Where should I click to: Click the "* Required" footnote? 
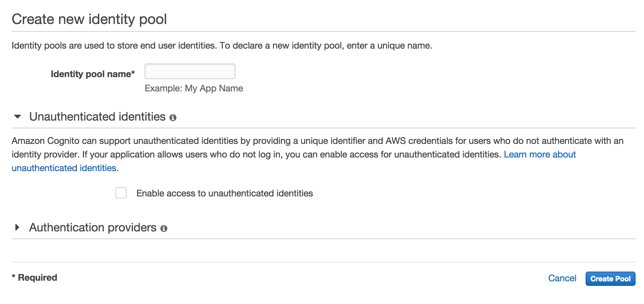pyautogui.click(x=34, y=278)
